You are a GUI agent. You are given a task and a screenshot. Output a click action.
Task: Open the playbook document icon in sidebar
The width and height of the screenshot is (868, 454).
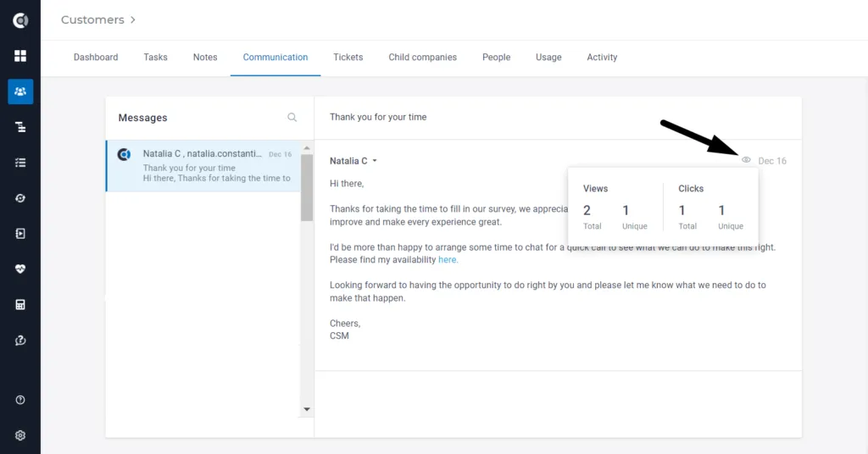pos(20,234)
